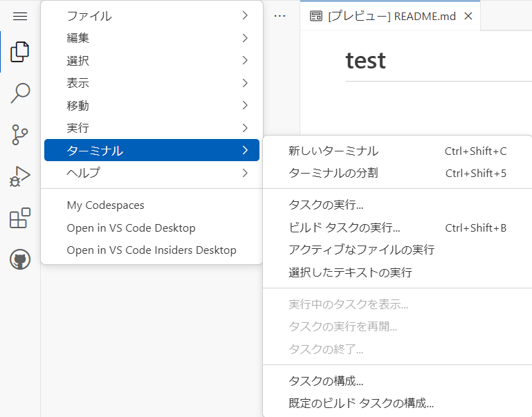Click Open in VS Code Desktop
The image size is (532, 417).
point(152,228)
